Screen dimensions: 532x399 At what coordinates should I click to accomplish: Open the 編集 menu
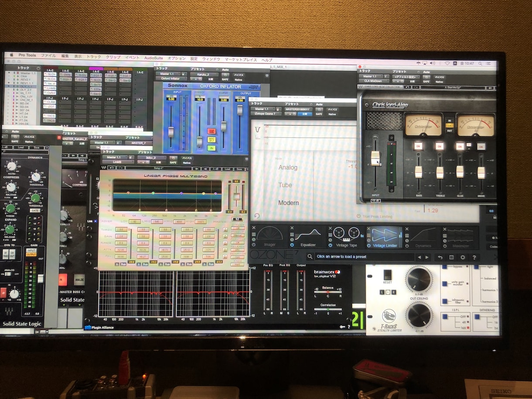coord(65,56)
